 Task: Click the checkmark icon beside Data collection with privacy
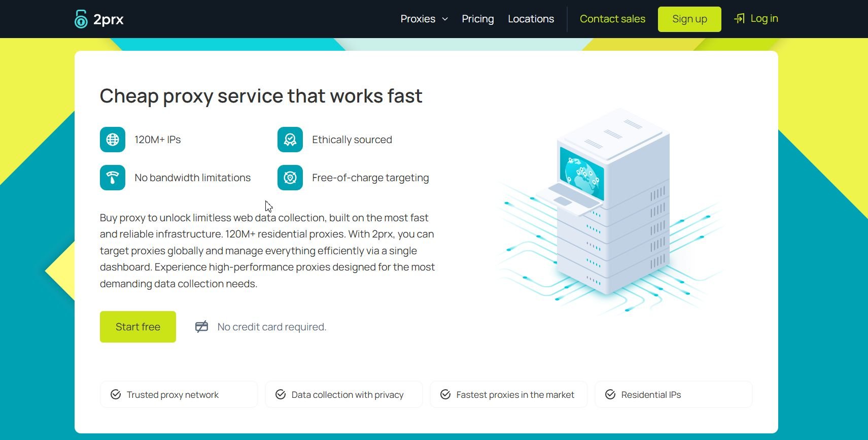click(x=281, y=394)
